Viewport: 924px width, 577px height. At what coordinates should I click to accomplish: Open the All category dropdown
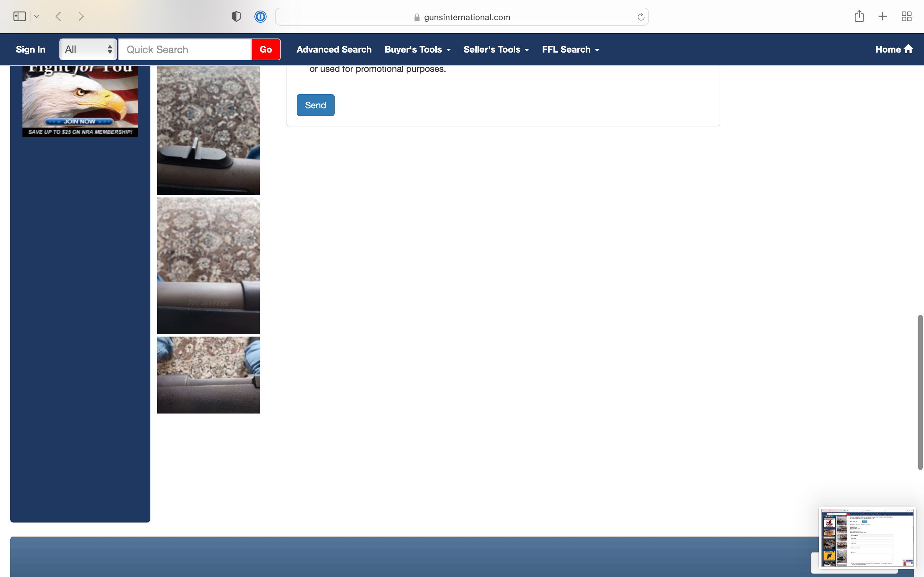click(88, 50)
